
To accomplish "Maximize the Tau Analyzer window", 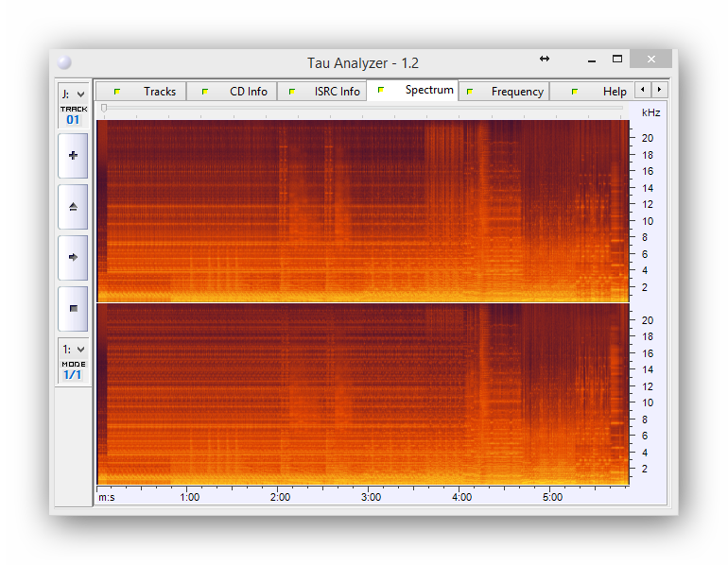I will (x=617, y=59).
